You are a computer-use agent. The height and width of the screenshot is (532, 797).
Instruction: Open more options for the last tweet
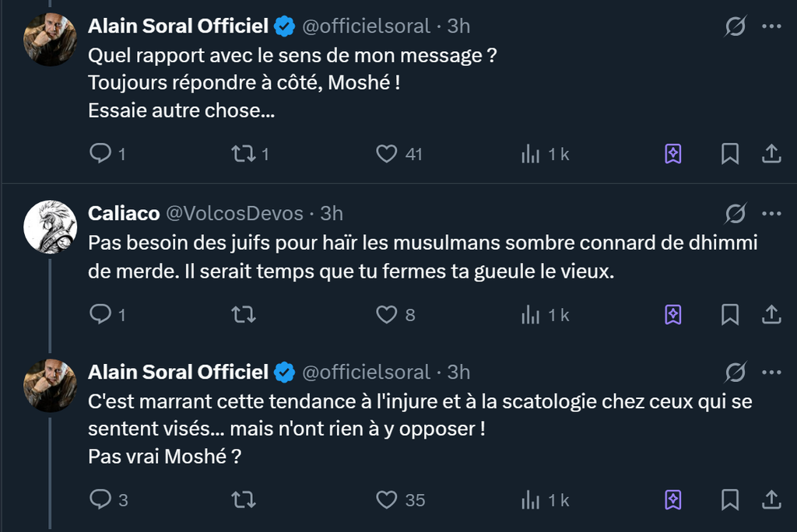click(x=771, y=373)
